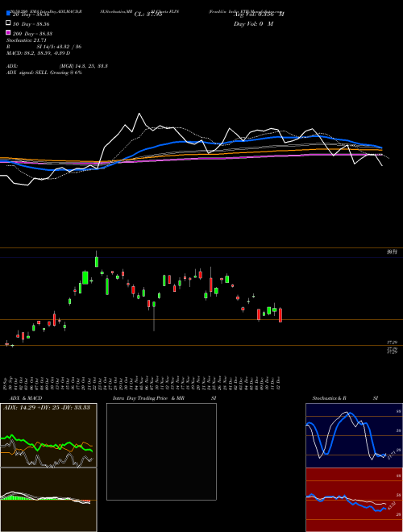Viewport: 403px width, 532px height.
Task: Click 'ADX: 14.29 +DY: 25 -DY: 33.33' readout
Action: 47,408
